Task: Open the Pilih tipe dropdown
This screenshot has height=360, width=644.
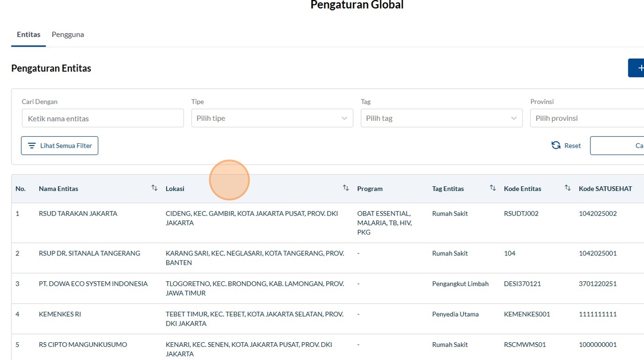Action: click(272, 118)
